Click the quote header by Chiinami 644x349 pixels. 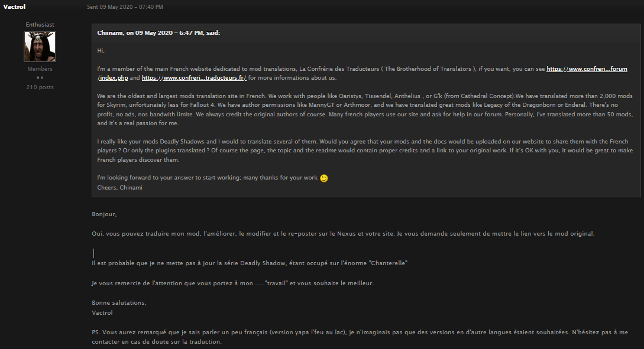tap(158, 32)
